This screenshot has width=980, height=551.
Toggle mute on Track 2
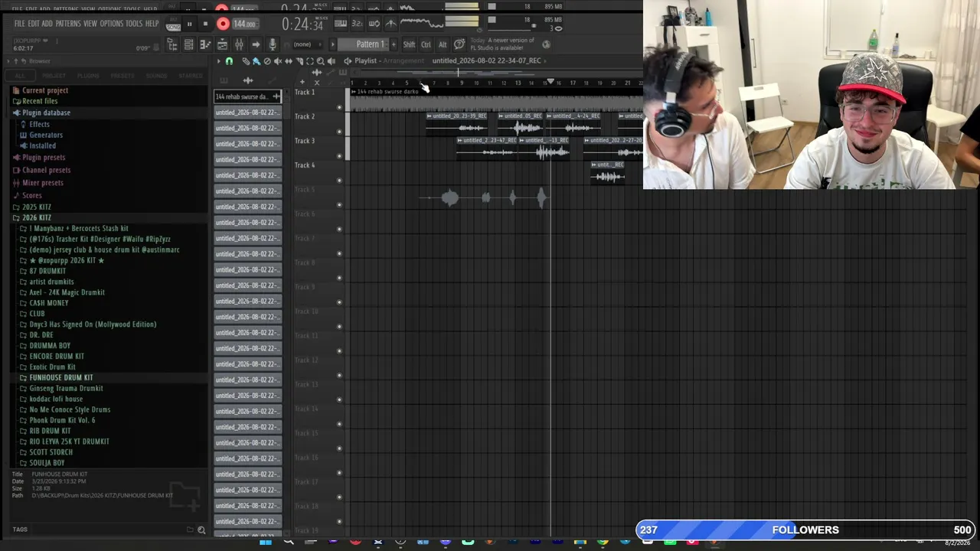(x=339, y=132)
